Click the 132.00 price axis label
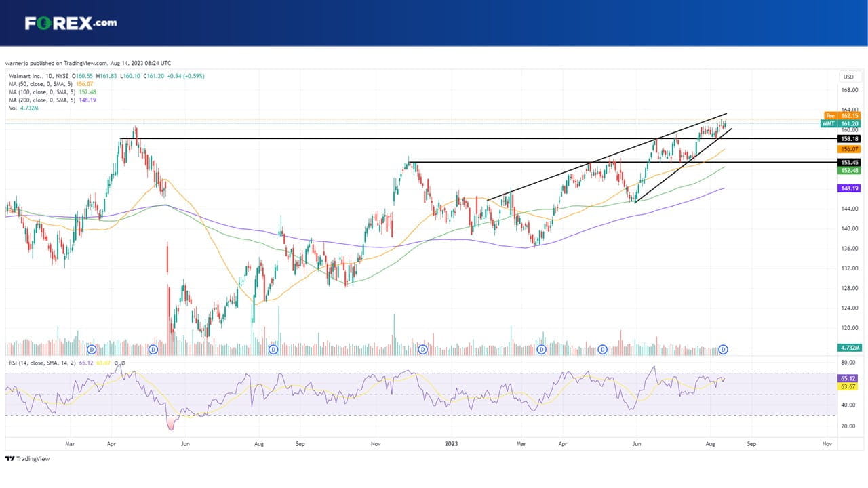The height and width of the screenshot is (488, 868). tap(850, 268)
